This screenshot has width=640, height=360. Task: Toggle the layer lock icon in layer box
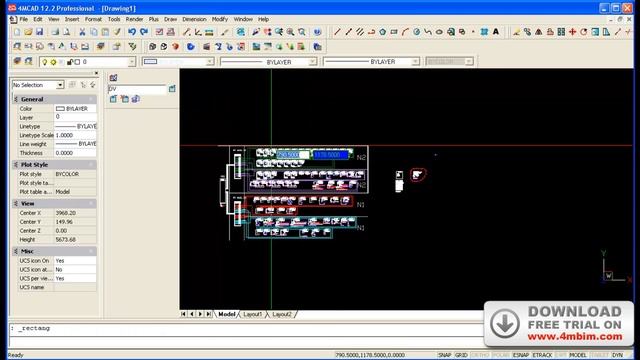point(70,62)
